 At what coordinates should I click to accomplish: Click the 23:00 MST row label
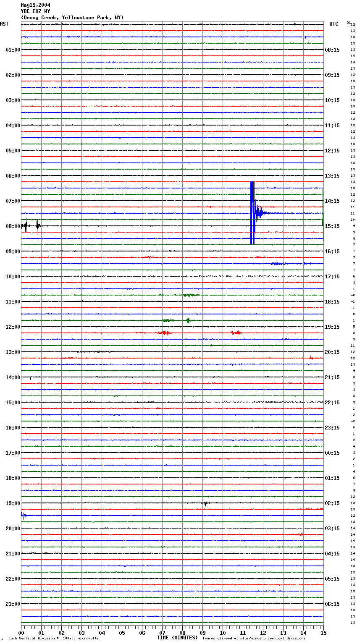13,604
